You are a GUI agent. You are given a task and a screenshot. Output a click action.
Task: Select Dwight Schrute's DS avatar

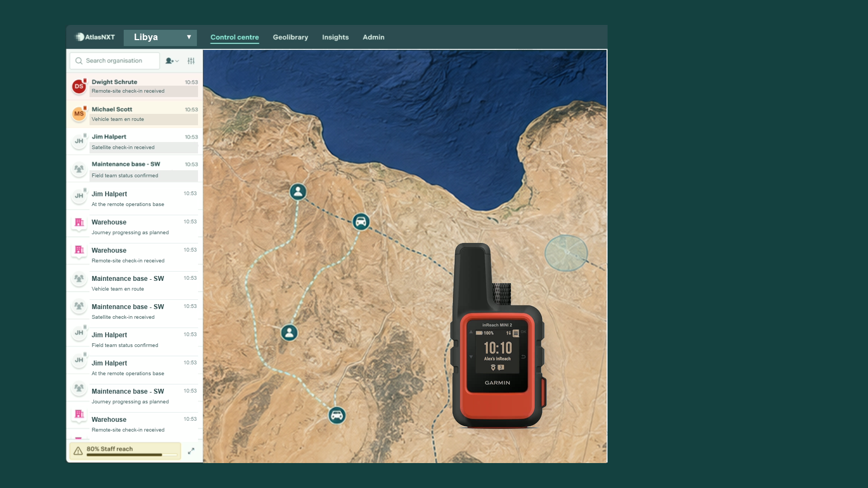(x=79, y=86)
